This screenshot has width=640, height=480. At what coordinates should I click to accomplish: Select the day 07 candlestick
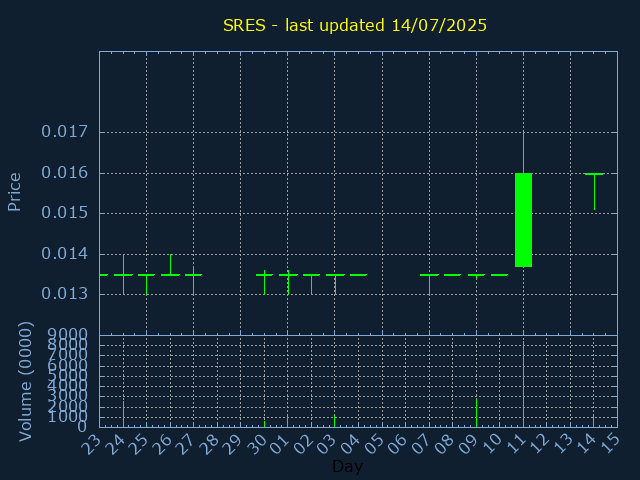click(x=429, y=284)
